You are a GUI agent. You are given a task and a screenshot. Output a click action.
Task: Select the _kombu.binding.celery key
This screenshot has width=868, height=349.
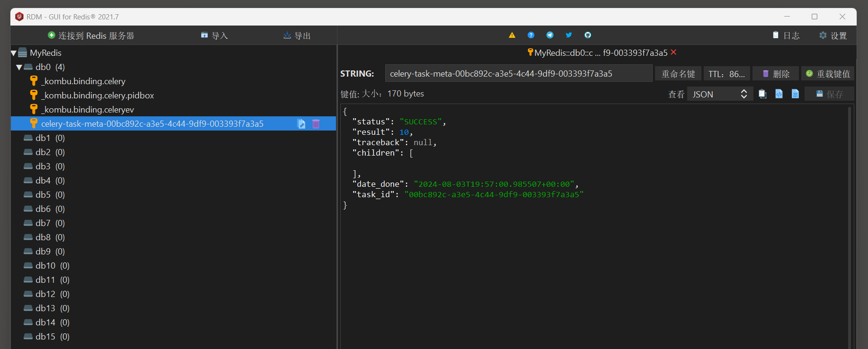click(x=83, y=81)
